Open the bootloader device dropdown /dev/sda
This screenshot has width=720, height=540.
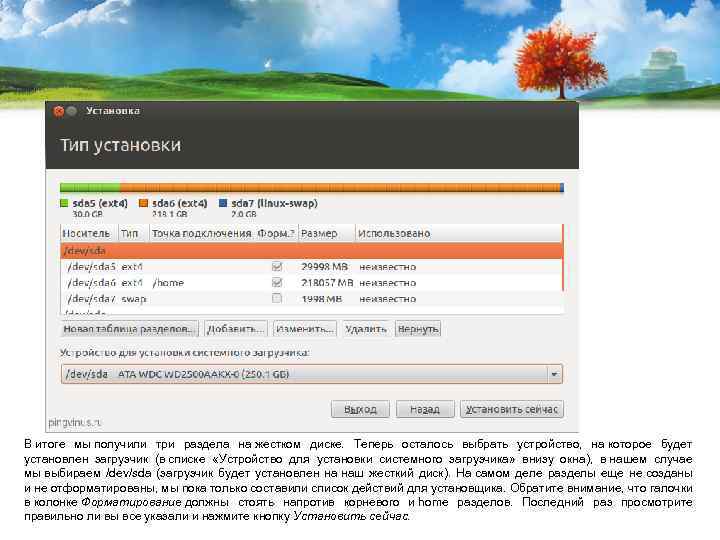click(x=311, y=374)
